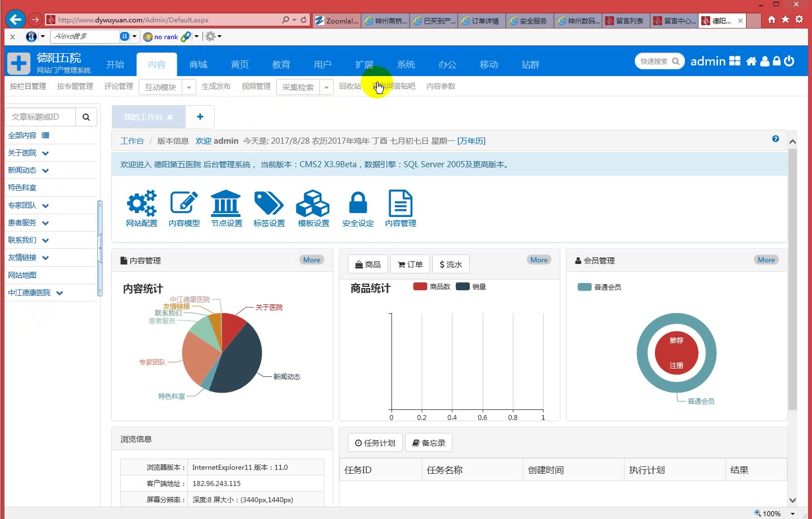Click the home icon in header

pyautogui.click(x=751, y=62)
